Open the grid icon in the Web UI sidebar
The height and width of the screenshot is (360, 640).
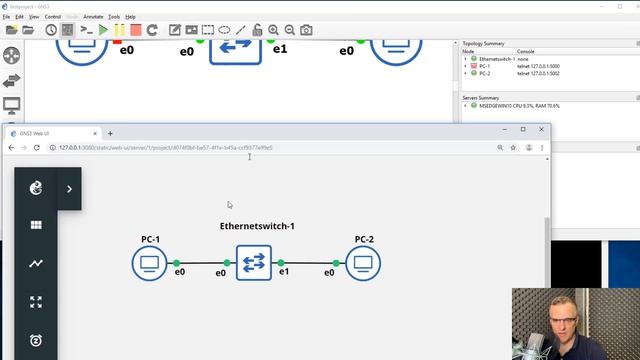[x=36, y=225]
